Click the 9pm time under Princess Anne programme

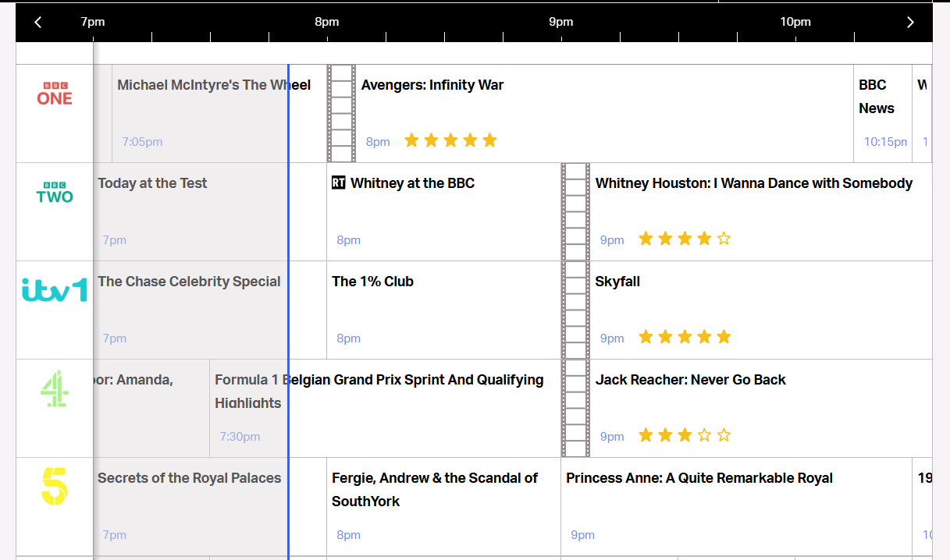coord(582,535)
